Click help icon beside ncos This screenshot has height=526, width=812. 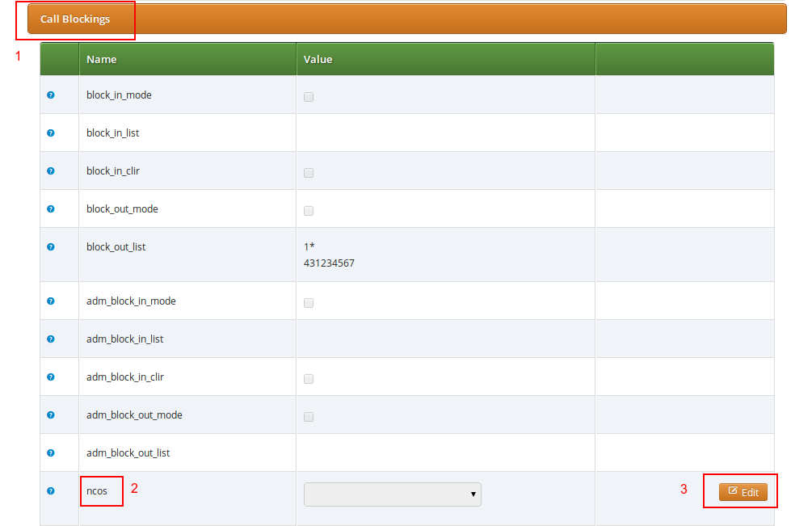click(51, 490)
